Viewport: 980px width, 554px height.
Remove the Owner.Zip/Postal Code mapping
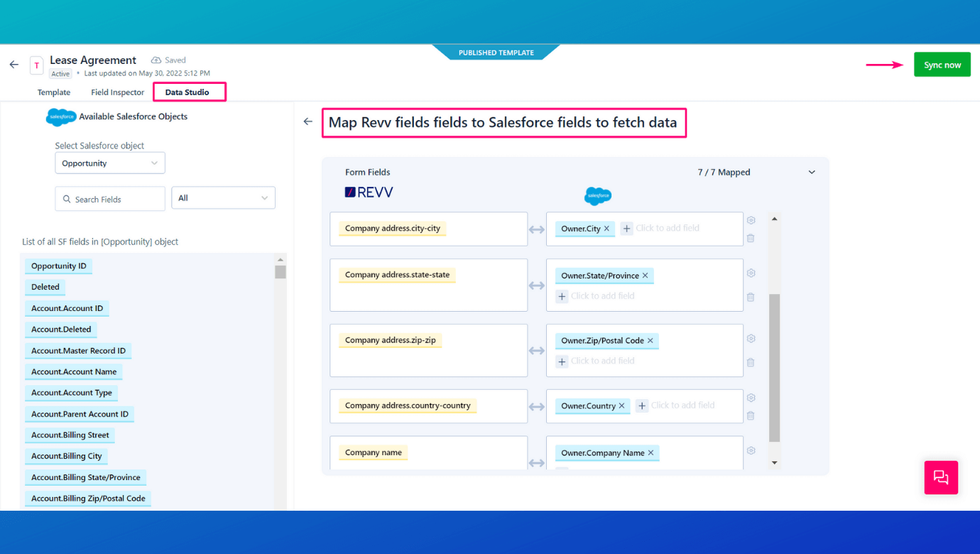[x=650, y=341]
